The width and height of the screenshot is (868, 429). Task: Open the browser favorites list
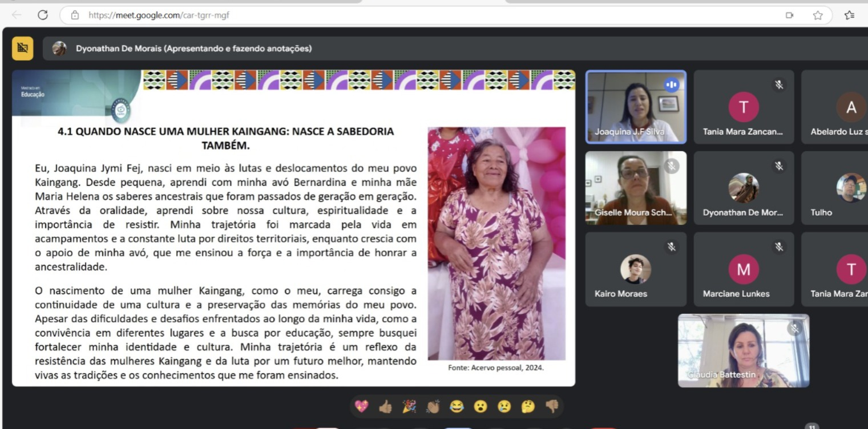point(850,15)
